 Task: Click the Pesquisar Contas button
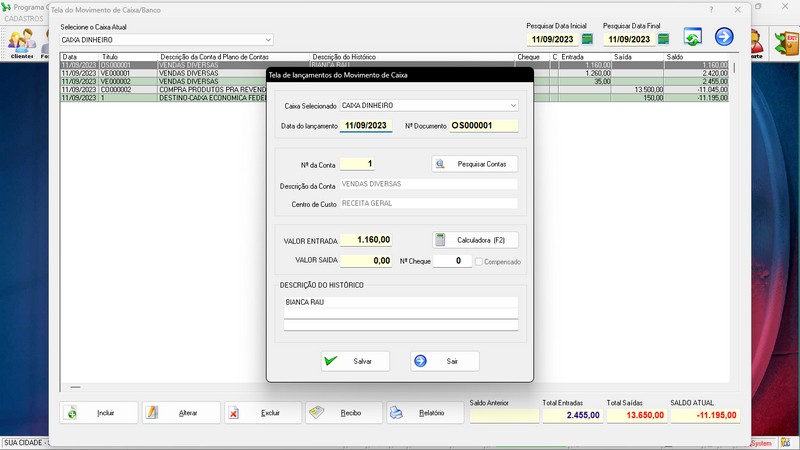point(474,164)
